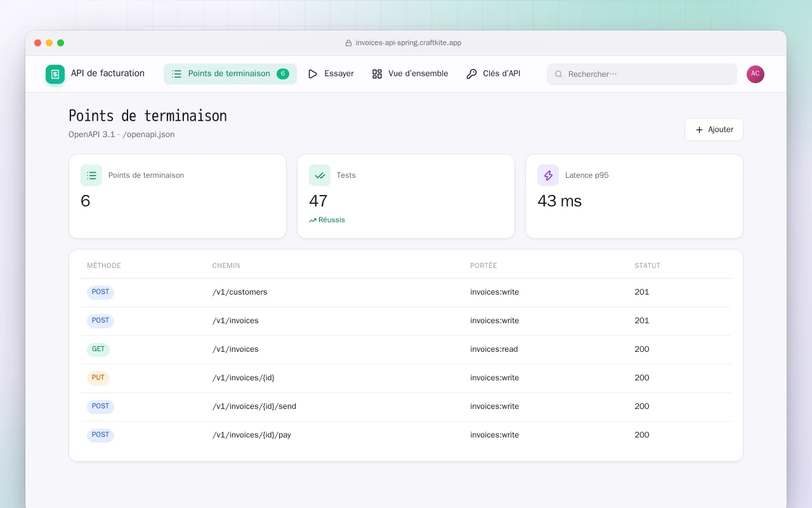Select the /v1/customers path
This screenshot has height=508, width=812.
click(240, 292)
